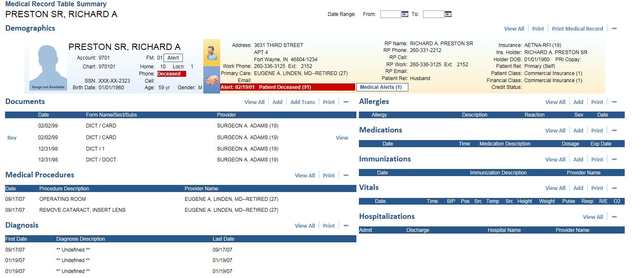Collapse the Demographics section
644x278 pixels.
pyautogui.click(x=614, y=29)
